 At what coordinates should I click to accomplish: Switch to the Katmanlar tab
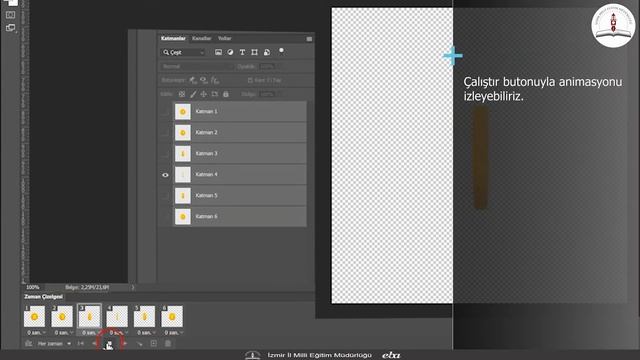[173, 38]
